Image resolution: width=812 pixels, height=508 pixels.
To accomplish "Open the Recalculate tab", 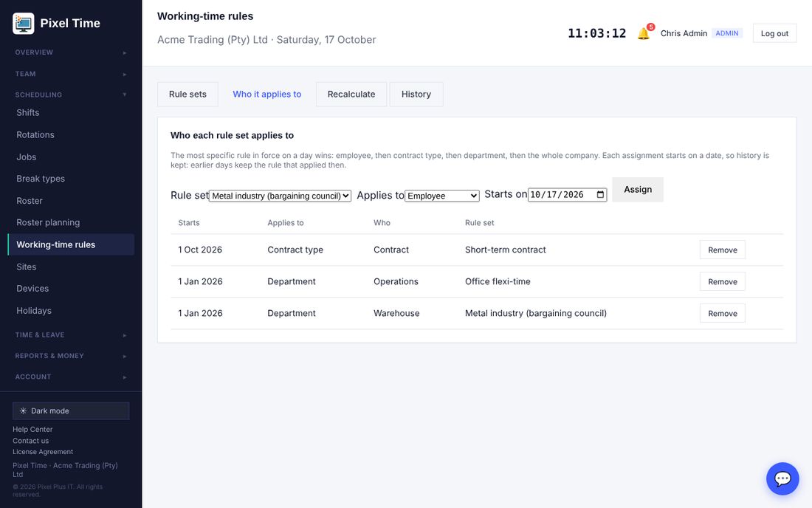I will click(x=351, y=95).
